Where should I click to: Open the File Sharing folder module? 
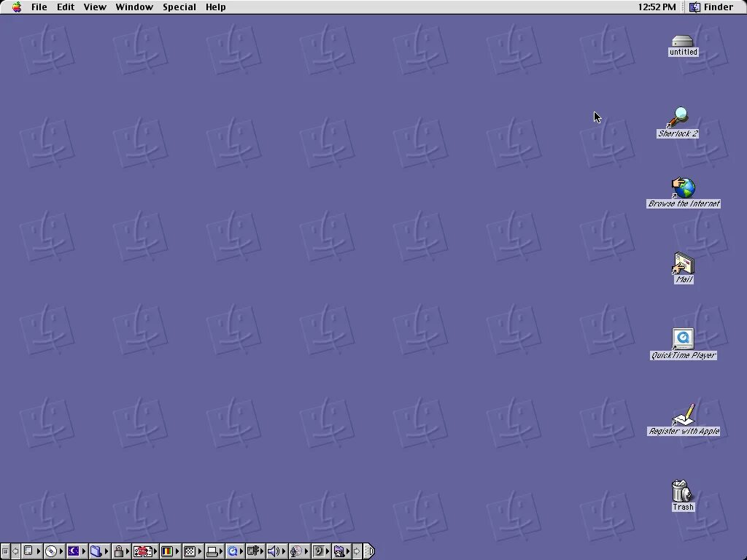[98, 551]
